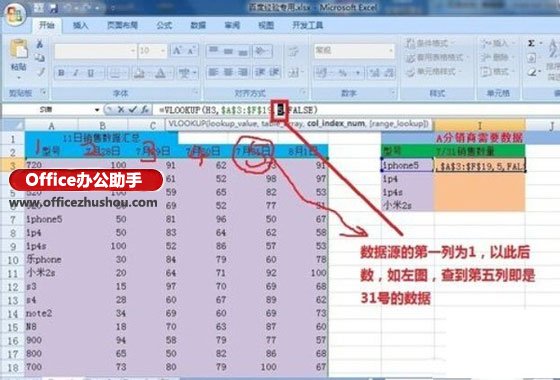Click col_index_num in the VLOOKUP tooltip
Screen dimensions: 560x380
(336, 124)
